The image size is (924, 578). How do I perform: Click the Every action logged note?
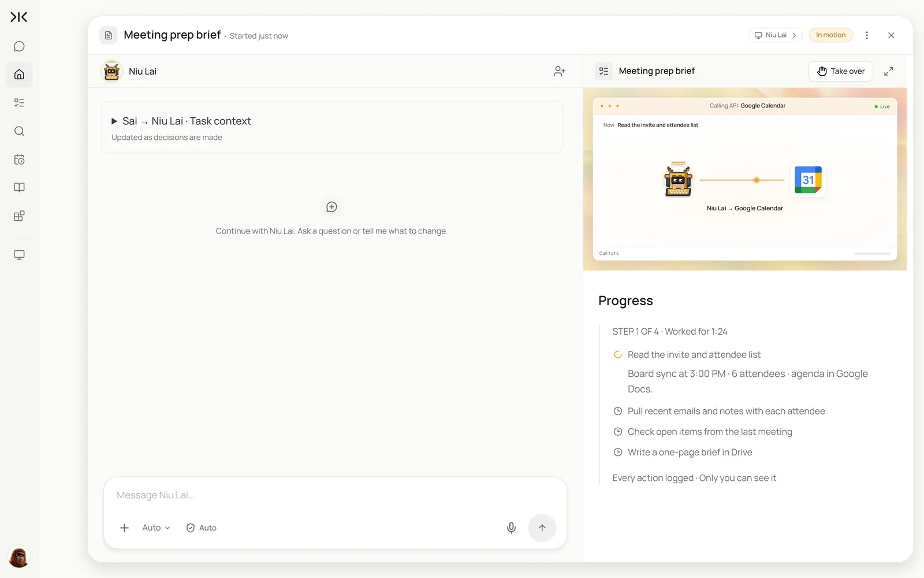point(694,478)
